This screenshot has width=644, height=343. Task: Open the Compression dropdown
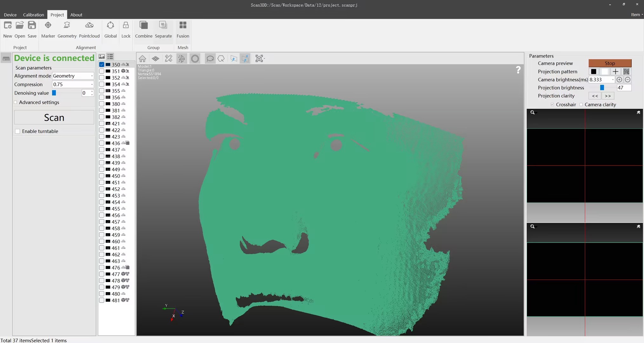click(x=73, y=84)
